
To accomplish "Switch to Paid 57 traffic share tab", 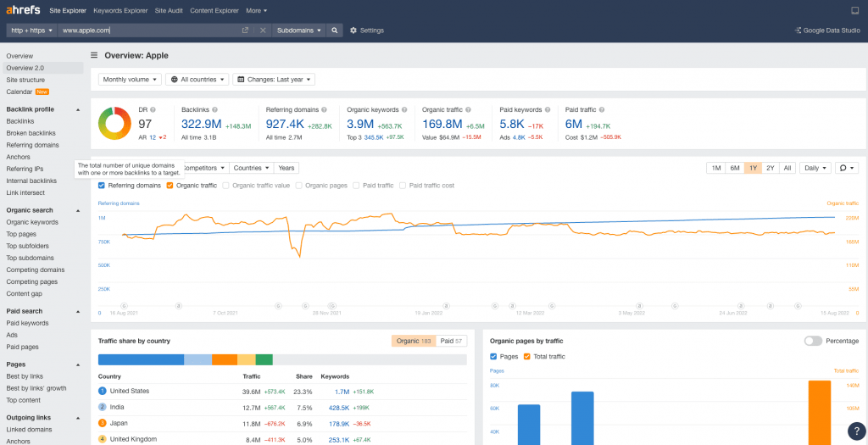I will click(x=451, y=341).
